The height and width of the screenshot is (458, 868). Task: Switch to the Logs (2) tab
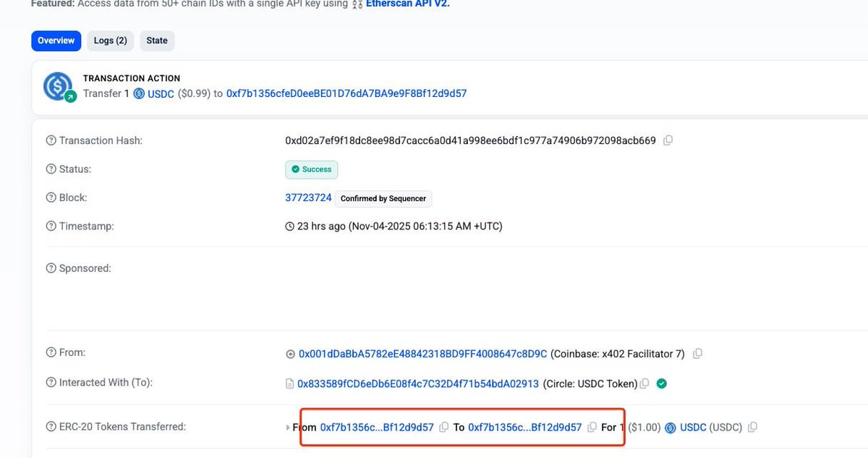click(110, 41)
